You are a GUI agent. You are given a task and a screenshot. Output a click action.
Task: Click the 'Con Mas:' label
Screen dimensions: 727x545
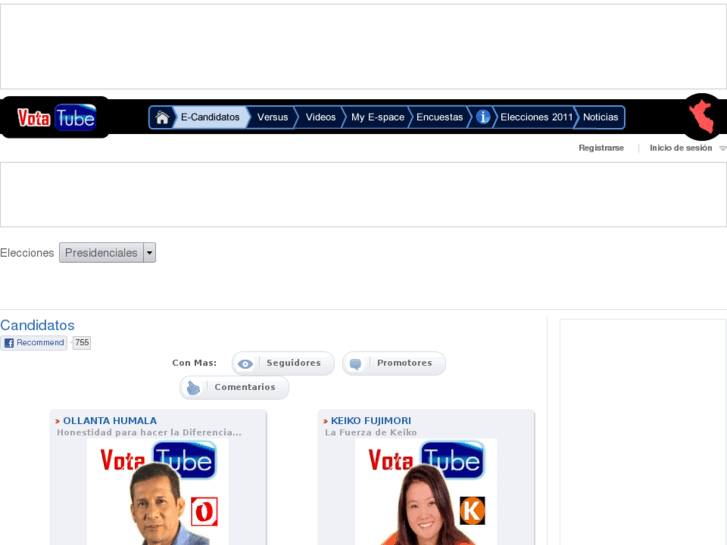[194, 363]
